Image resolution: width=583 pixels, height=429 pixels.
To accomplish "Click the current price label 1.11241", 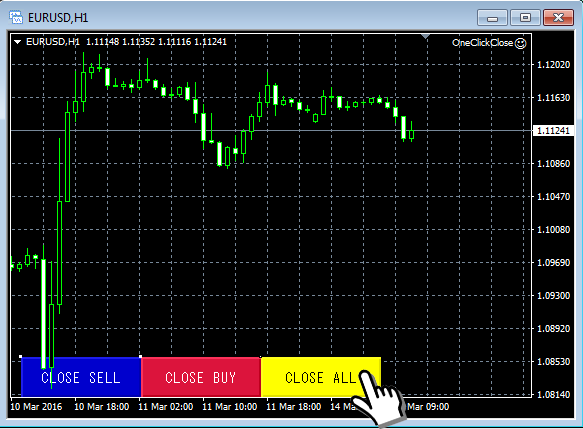I will (x=554, y=130).
